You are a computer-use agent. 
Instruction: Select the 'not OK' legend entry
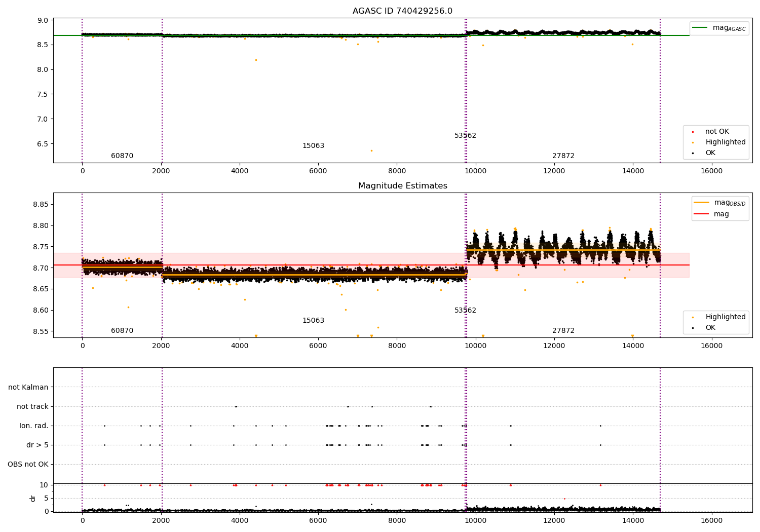(717, 132)
